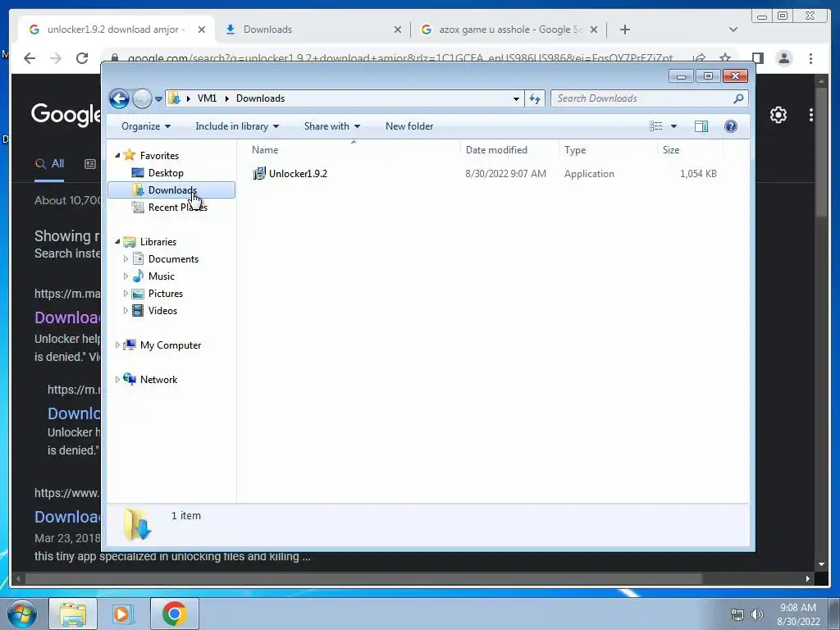Select Downloads in Favorites

pos(171,190)
